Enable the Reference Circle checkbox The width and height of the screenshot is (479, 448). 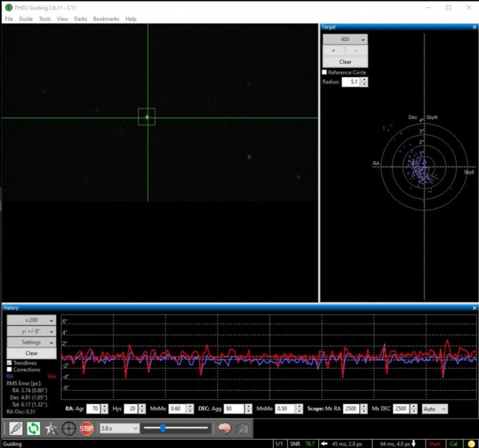[x=325, y=73]
